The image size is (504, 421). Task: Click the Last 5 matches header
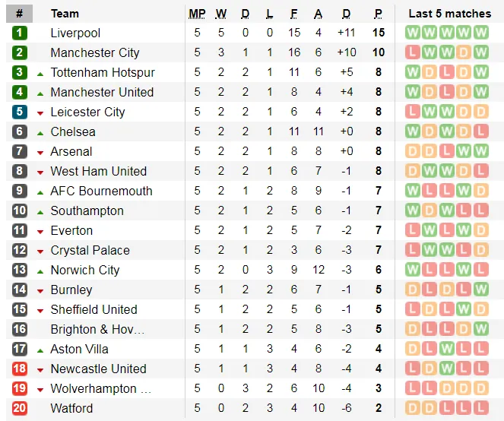point(449,14)
